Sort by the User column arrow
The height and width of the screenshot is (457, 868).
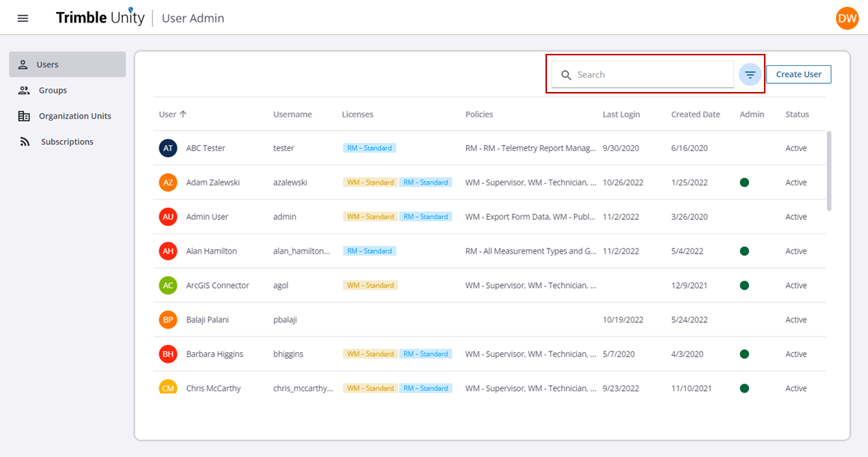(x=183, y=114)
